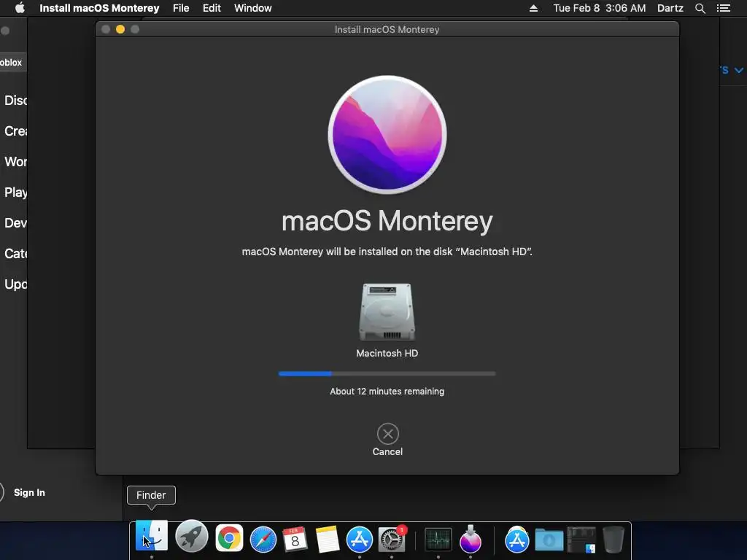747x560 pixels.
Task: Click the installation progress bar
Action: tap(387, 374)
